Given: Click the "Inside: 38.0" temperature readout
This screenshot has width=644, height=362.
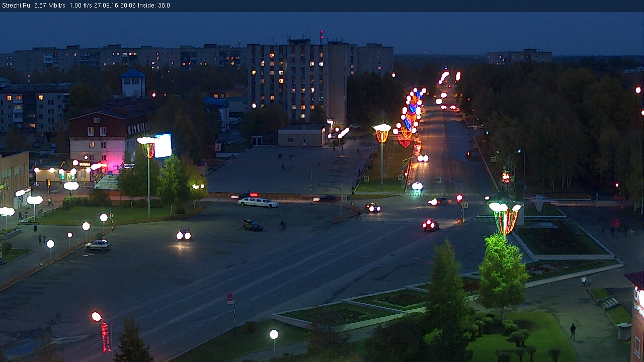Looking at the screenshot, I should click(154, 6).
